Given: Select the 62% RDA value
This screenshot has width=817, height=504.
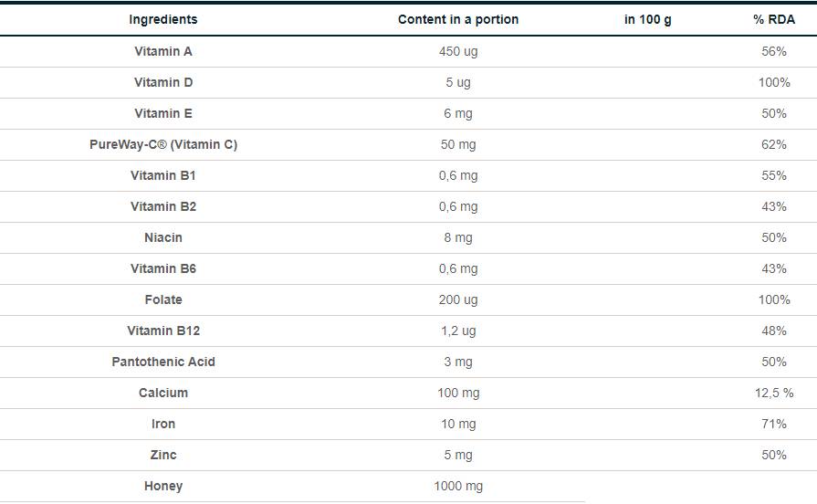Looking at the screenshot, I should click(x=773, y=144).
